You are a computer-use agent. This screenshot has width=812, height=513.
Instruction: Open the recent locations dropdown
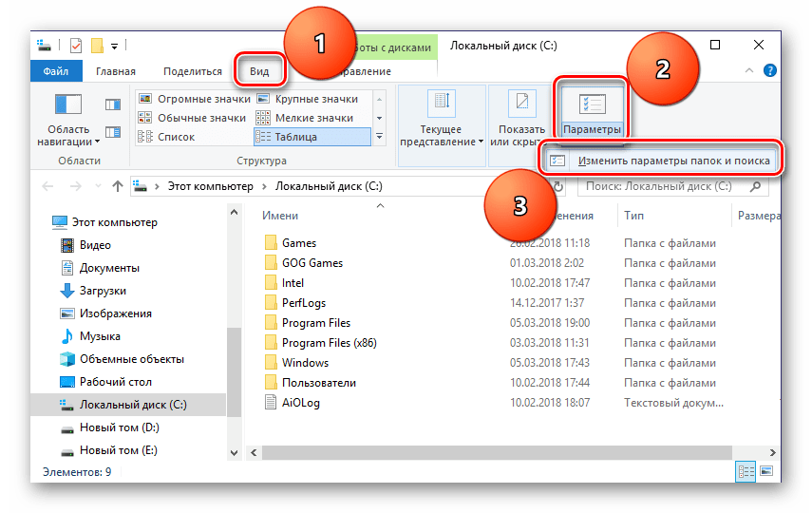click(98, 186)
